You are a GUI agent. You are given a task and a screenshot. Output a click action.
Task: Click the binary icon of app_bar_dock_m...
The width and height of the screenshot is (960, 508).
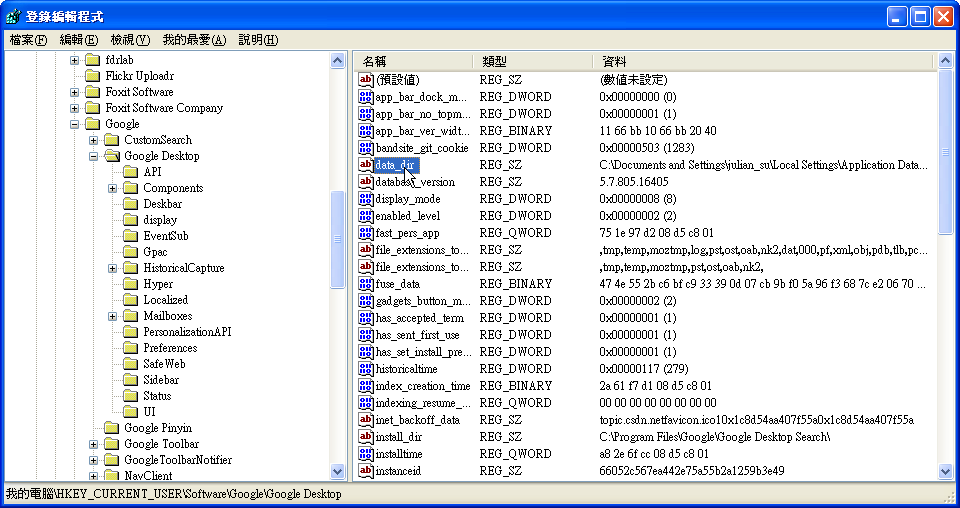coord(366,97)
